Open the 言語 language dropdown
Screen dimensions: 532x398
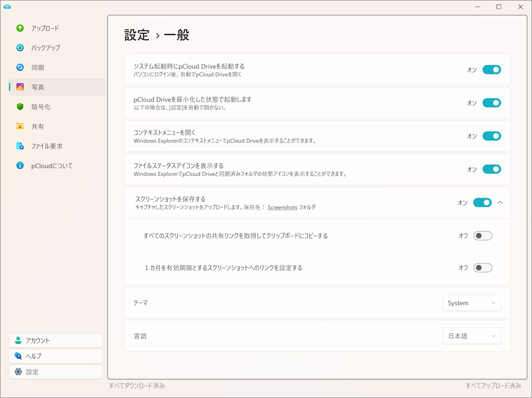coord(472,336)
